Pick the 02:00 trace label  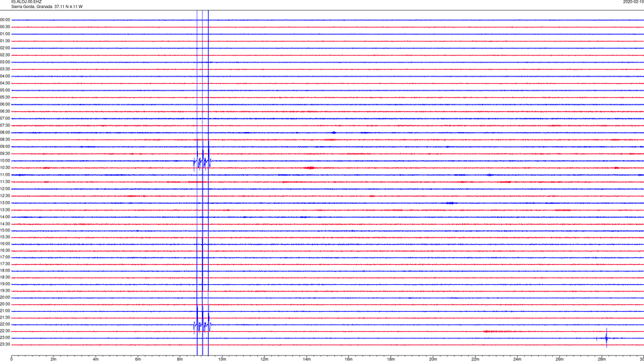click(x=5, y=48)
